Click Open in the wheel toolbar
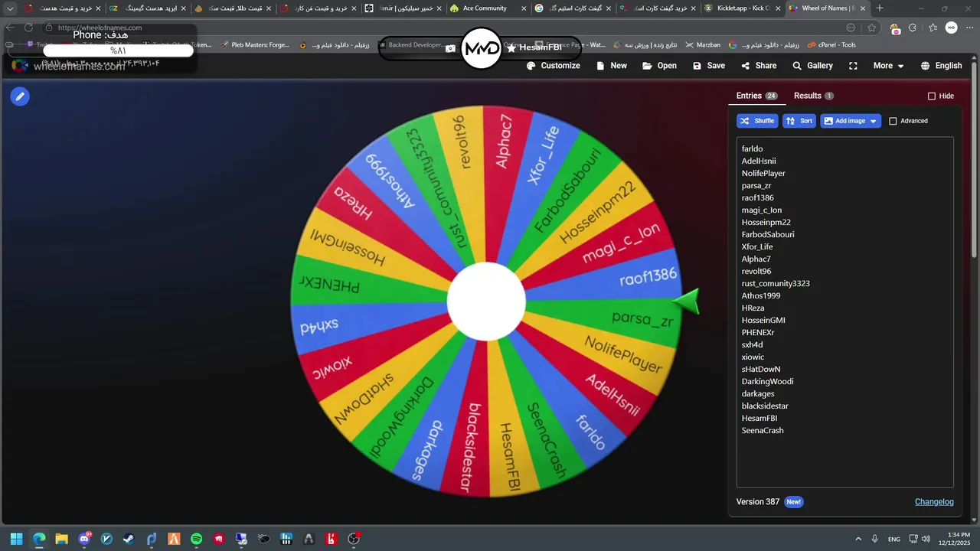The image size is (980, 551). coord(659,66)
